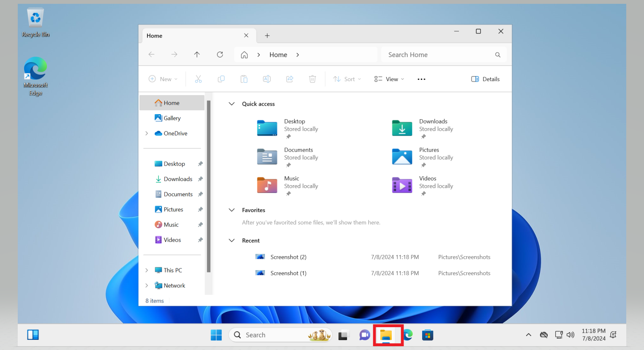Add a new tab with plus button
This screenshot has height=350, width=644.
(x=267, y=36)
